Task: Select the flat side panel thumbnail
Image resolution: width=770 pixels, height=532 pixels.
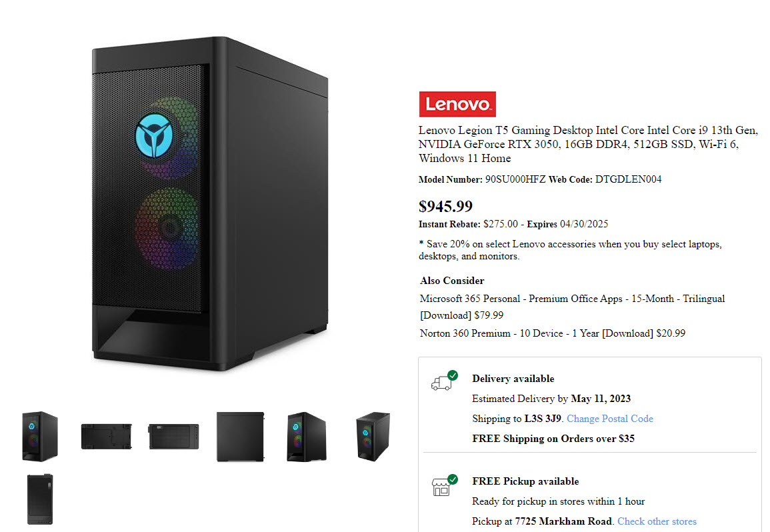Action: (240, 436)
